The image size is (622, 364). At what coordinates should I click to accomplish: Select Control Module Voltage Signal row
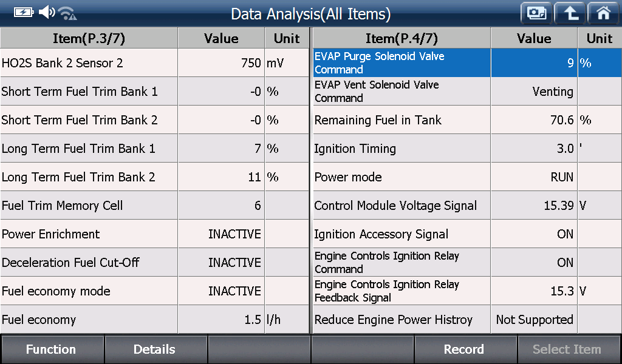pos(467,205)
